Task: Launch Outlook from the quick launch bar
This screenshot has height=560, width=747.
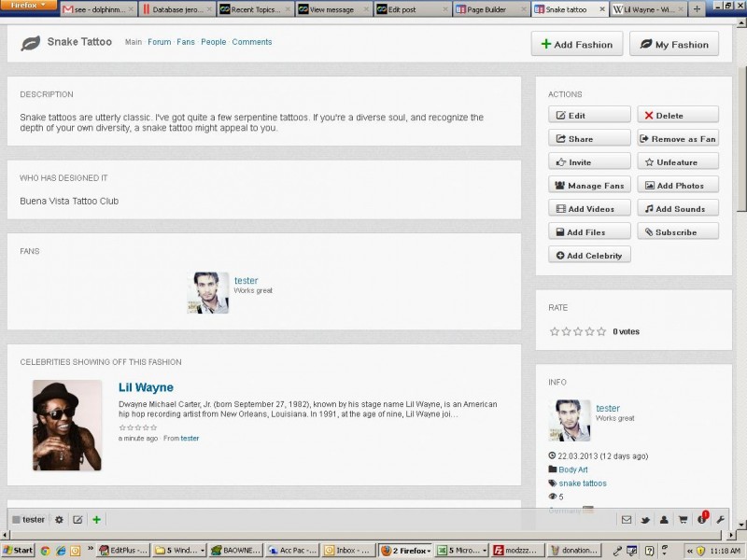Action: [76, 551]
